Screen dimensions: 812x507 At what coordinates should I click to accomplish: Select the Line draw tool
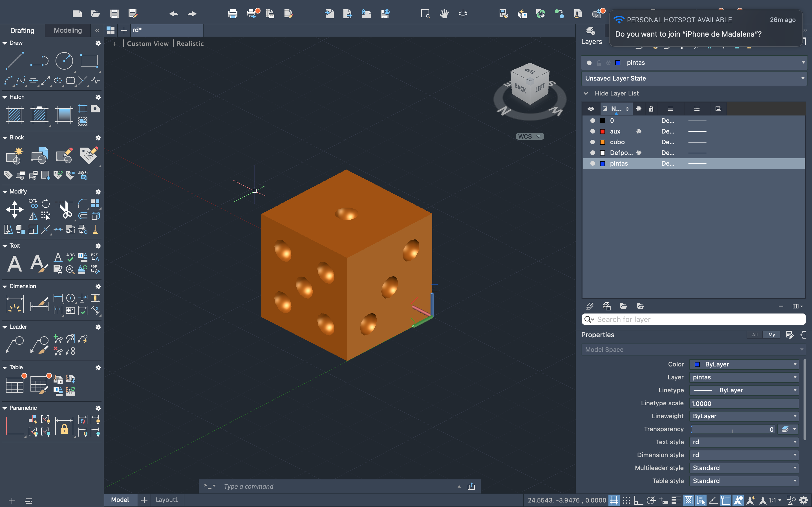[14, 61]
